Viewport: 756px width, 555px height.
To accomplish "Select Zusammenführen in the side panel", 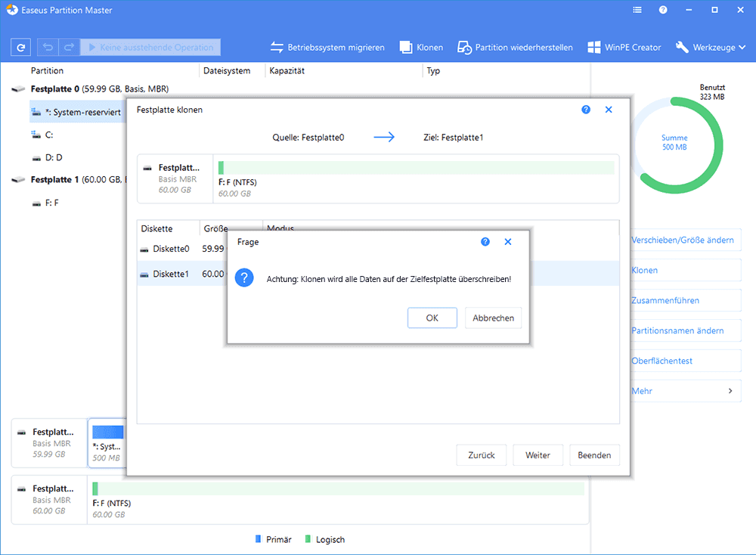I will pyautogui.click(x=686, y=300).
